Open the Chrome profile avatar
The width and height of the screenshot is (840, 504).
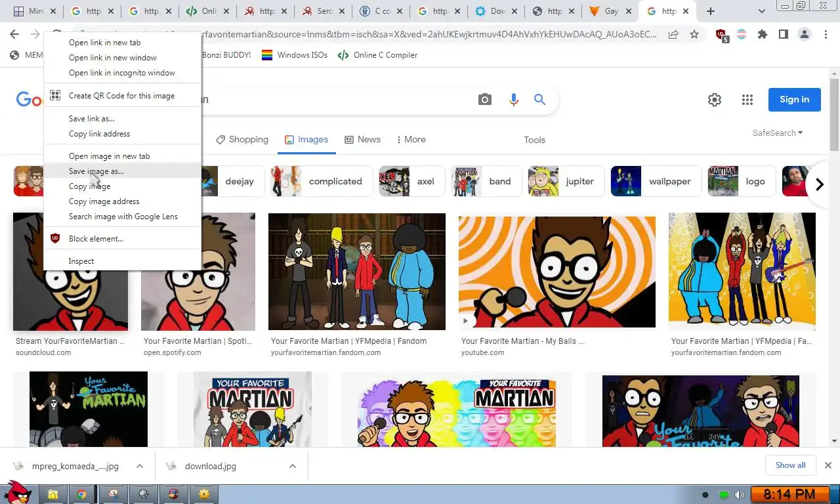coord(804,35)
